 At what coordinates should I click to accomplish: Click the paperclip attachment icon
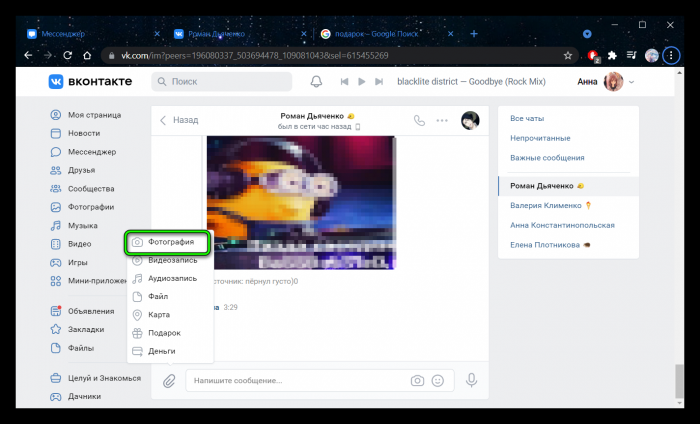coord(170,381)
